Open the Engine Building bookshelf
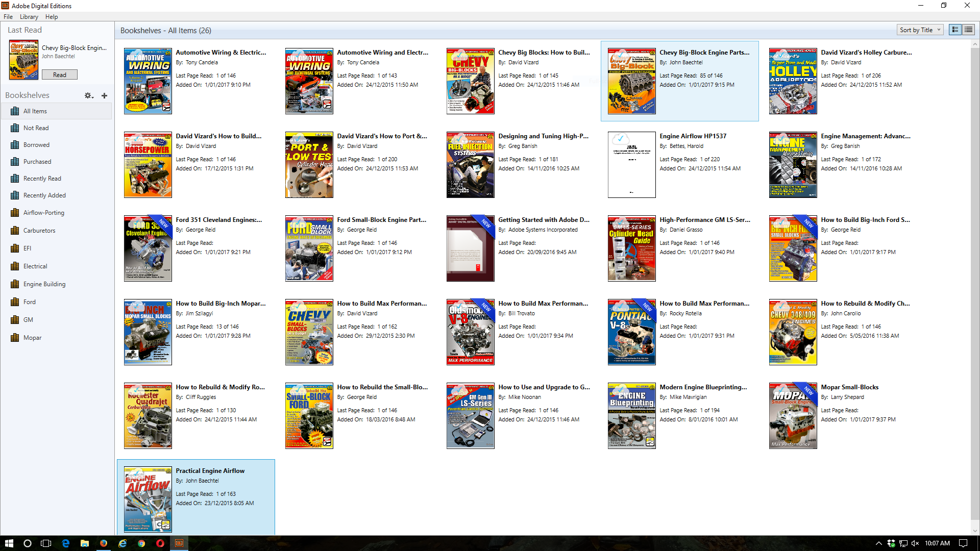 point(56,284)
